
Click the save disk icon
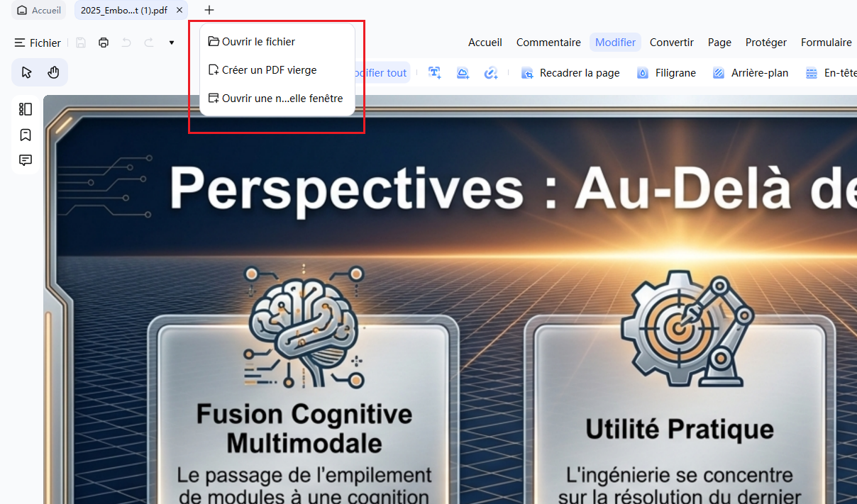click(81, 43)
